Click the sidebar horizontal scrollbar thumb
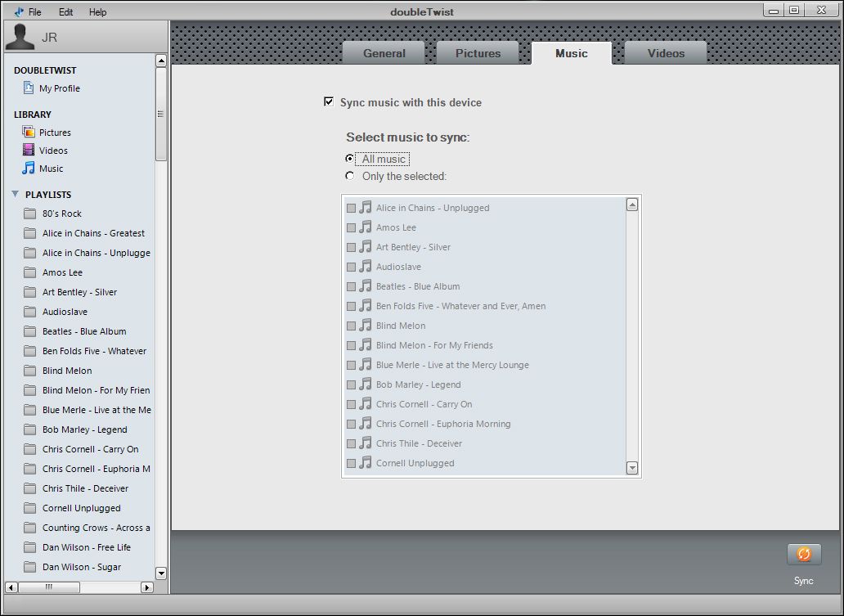This screenshot has width=844, height=616. click(49, 587)
